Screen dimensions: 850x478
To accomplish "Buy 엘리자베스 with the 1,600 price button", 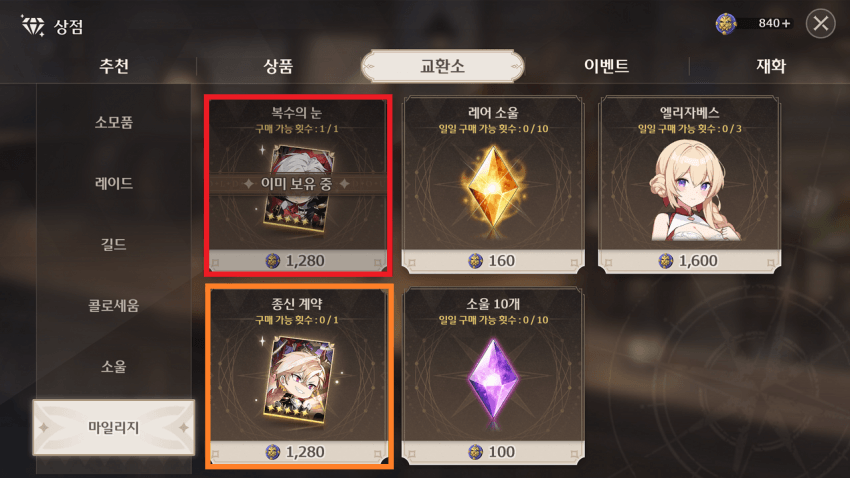I will (x=690, y=261).
